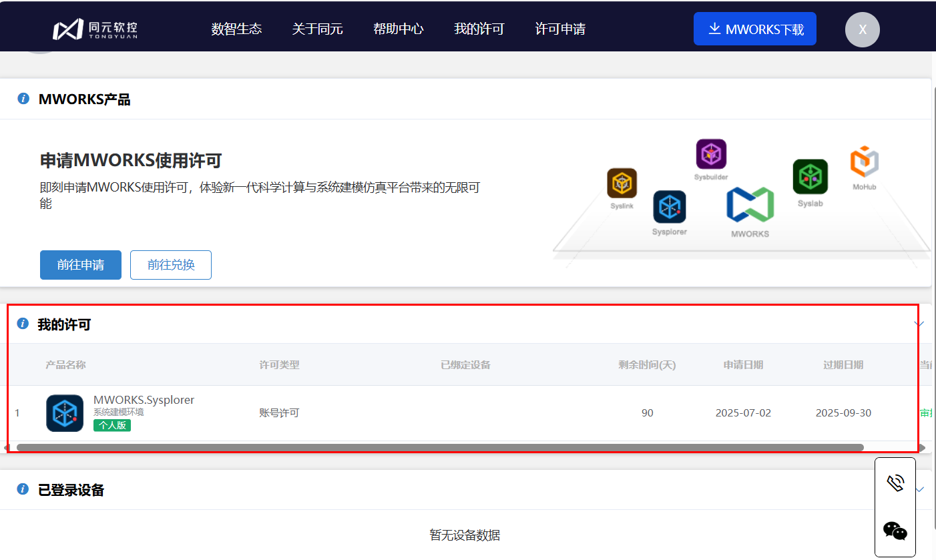Viewport: 936px width, 560px height.
Task: Click the MoHub orange icon
Action: [864, 162]
